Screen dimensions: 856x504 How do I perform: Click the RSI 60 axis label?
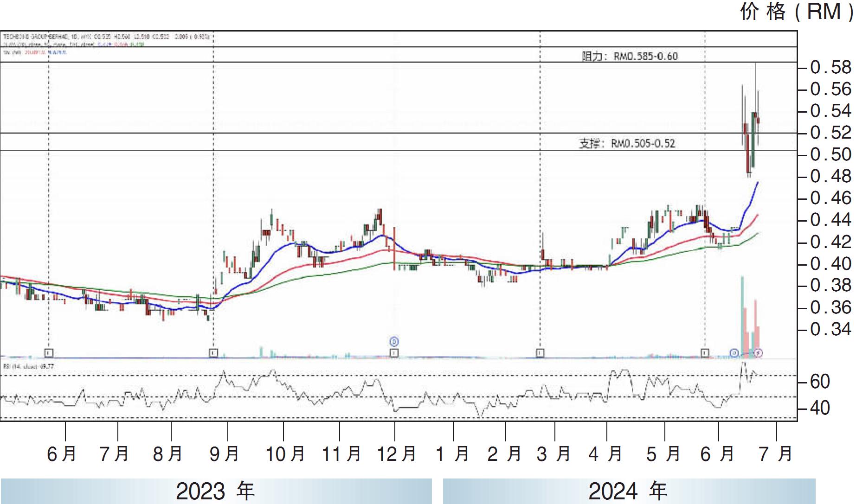click(x=820, y=382)
